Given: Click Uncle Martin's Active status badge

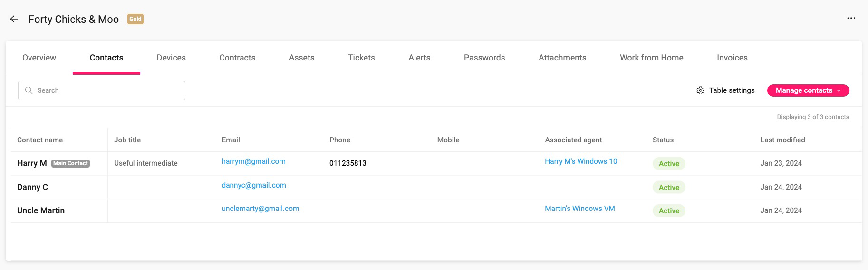Looking at the screenshot, I should 669,211.
